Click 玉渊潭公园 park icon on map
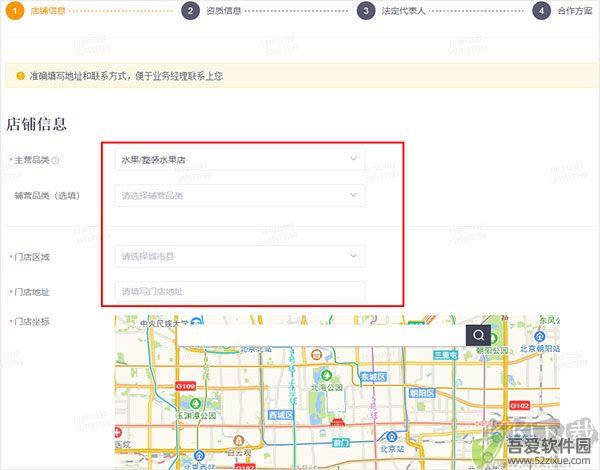Image resolution: width=600 pixels, height=470 pixels. [196, 403]
